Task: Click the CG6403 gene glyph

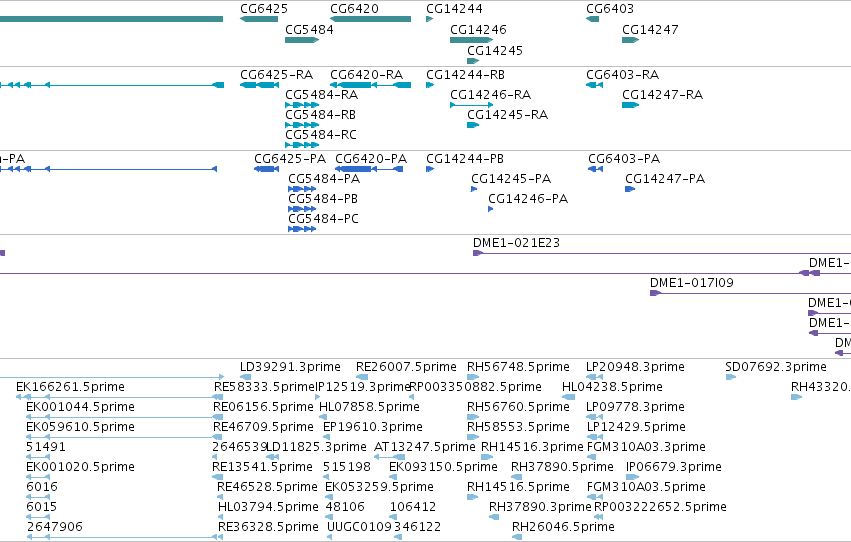Action: click(592, 19)
